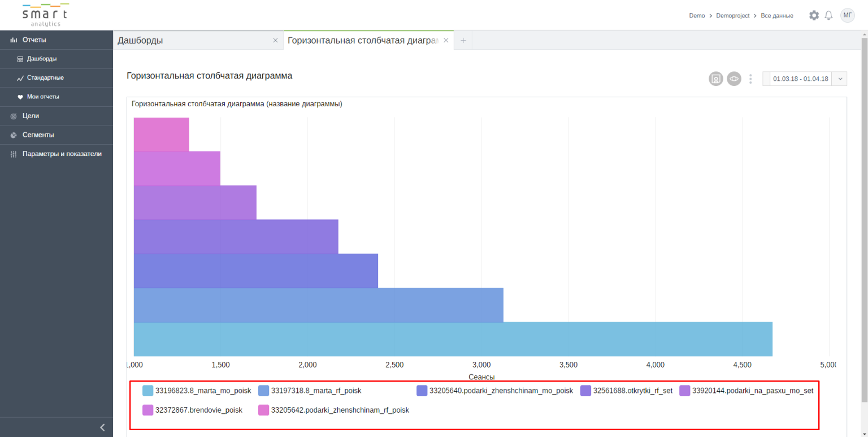
Task: Toggle the eye visibility icon
Action: [x=734, y=79]
